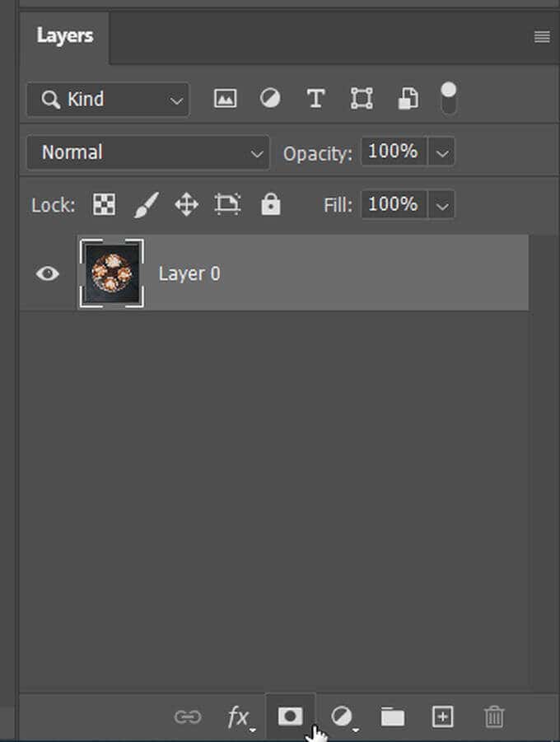Create a new group folder
This screenshot has height=742, width=560.
tap(393, 717)
